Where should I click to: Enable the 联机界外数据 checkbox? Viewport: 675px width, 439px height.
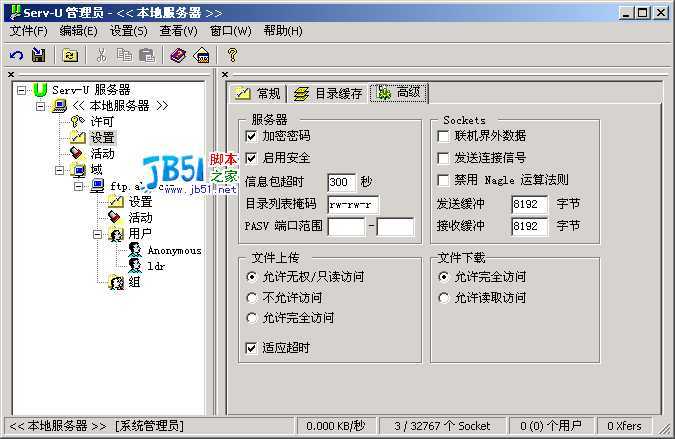[443, 136]
